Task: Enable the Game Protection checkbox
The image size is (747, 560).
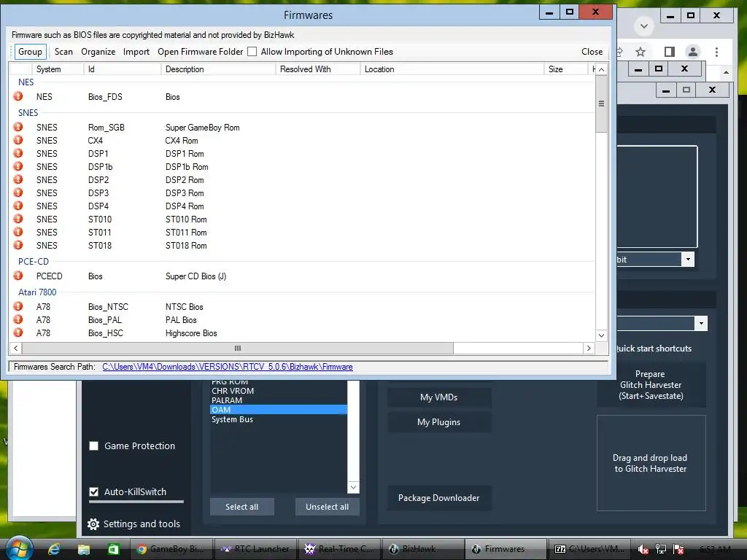Action: [x=94, y=446]
